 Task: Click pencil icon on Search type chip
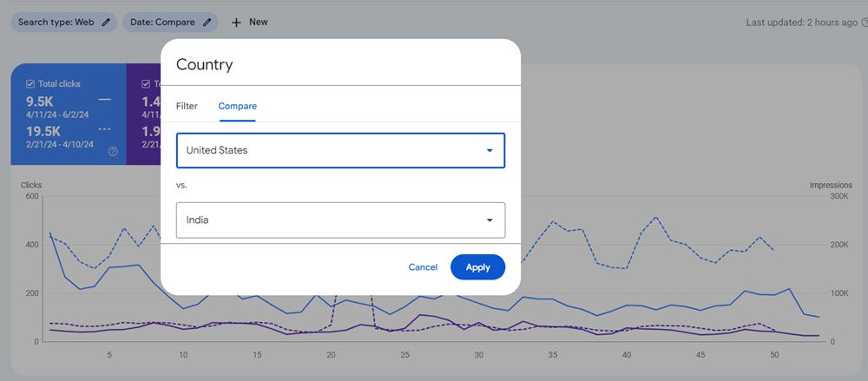(106, 23)
